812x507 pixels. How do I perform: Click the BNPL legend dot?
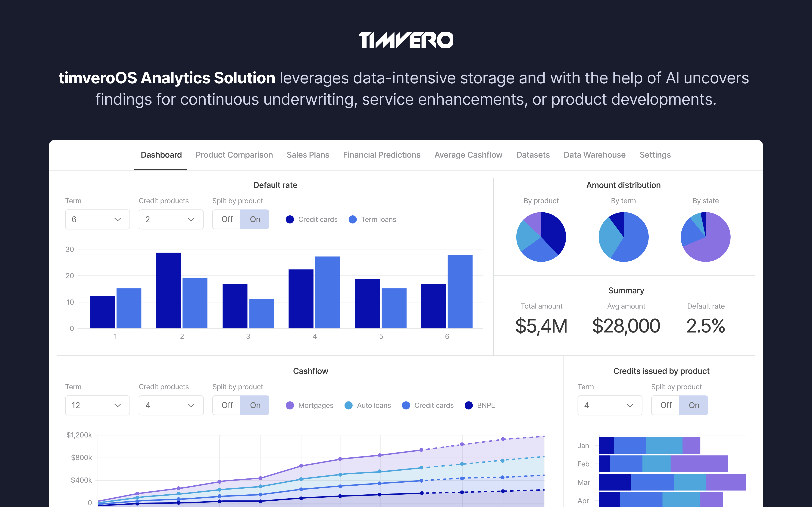coord(468,405)
